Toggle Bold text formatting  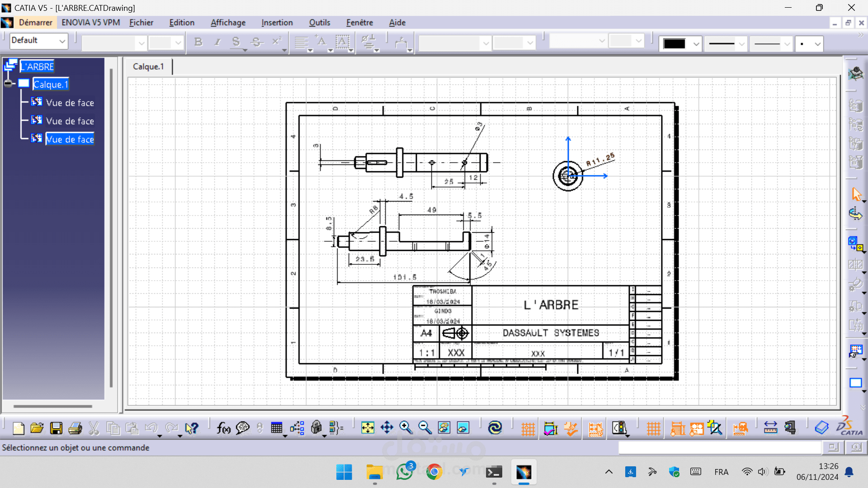pos(198,42)
